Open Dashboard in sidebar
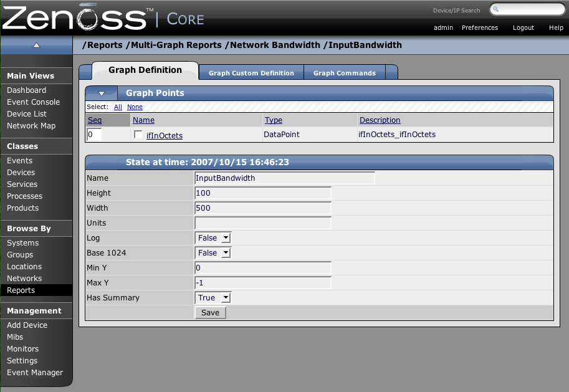 (27, 90)
